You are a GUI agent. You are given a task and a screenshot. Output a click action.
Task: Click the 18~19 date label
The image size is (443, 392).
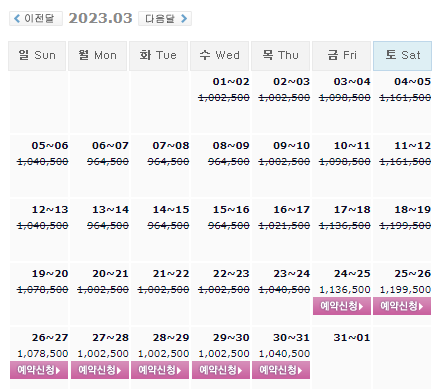412,210
